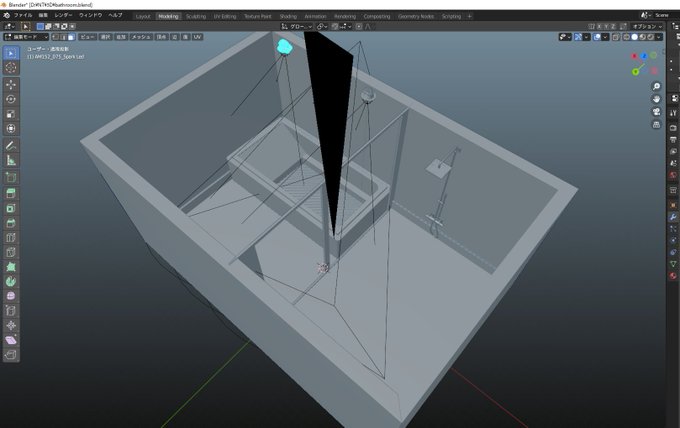Switch to the Shading workspace tab
This screenshot has height=428, width=680.
[288, 16]
